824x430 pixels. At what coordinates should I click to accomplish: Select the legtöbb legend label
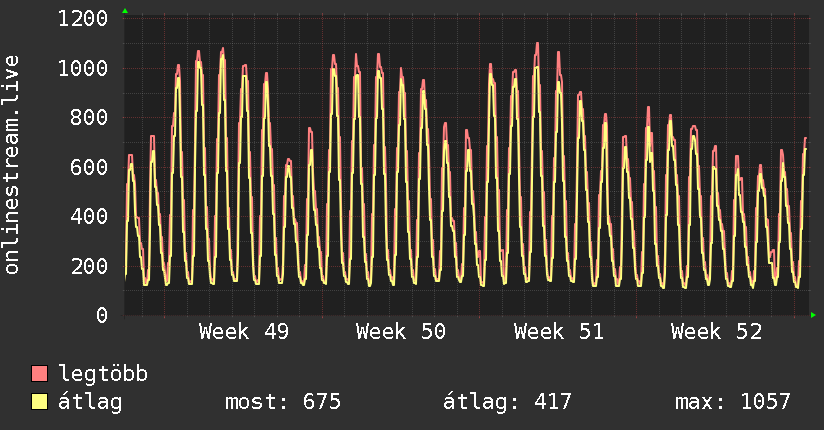coord(103,374)
